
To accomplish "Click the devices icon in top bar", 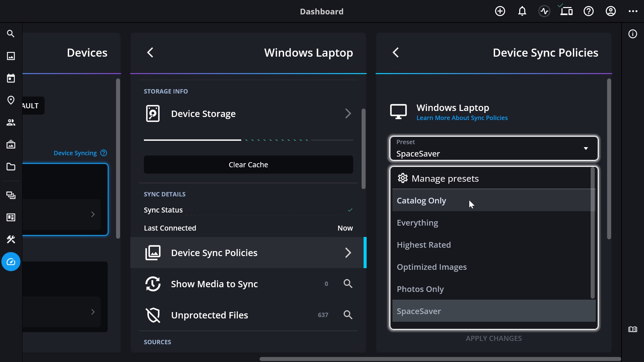I will click(x=566, y=11).
